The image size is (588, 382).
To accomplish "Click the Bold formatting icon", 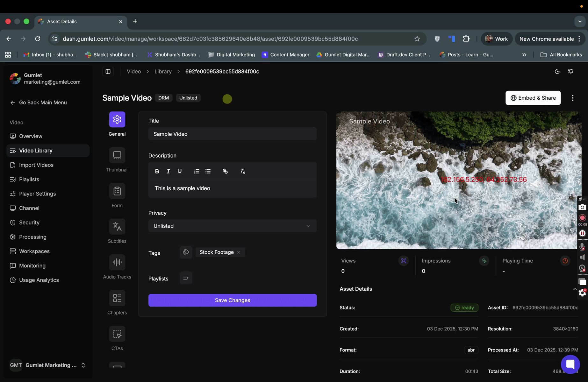I will (157, 171).
